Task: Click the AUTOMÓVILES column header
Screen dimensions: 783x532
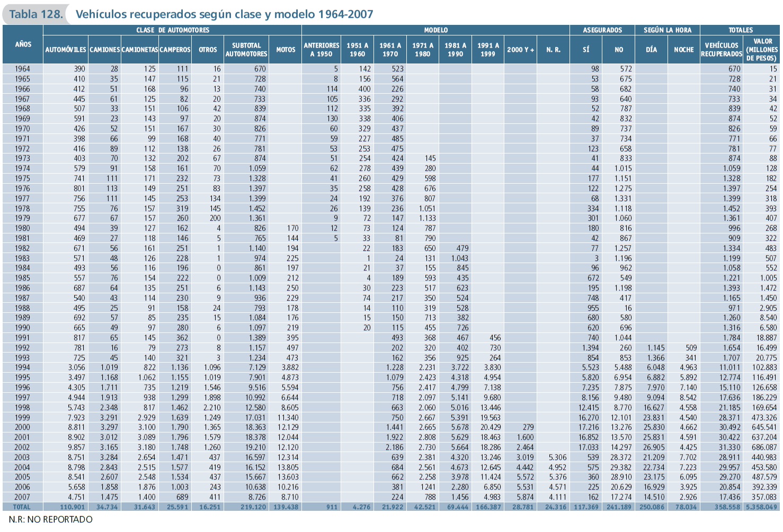Action: (x=65, y=50)
